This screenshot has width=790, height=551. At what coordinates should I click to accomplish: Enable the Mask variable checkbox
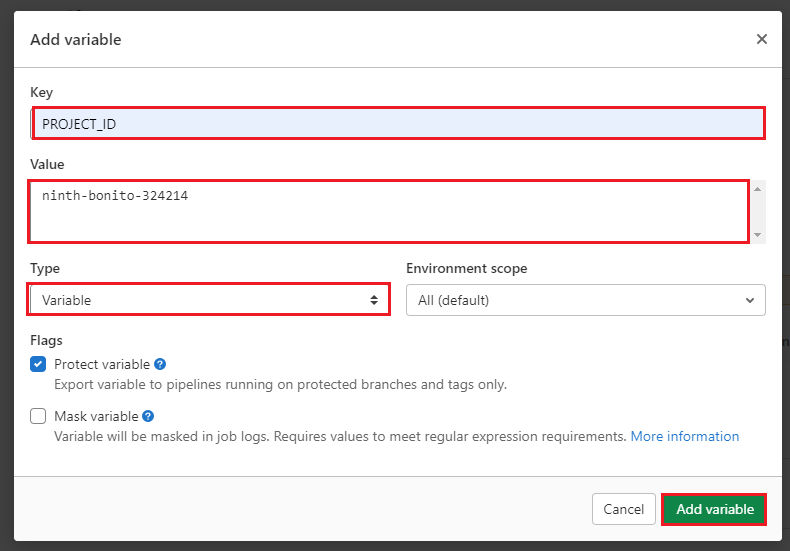click(x=38, y=416)
